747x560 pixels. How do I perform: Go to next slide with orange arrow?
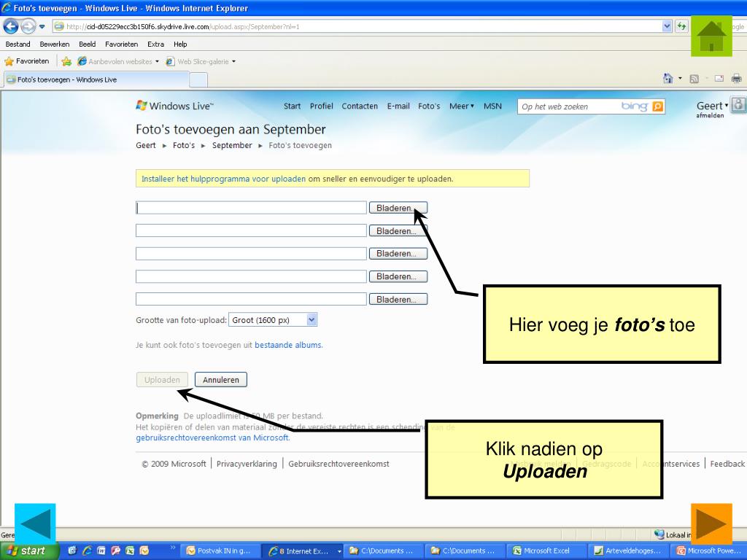(711, 524)
